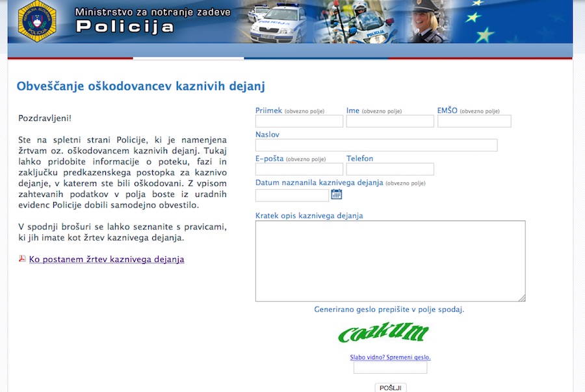
Task: Click the EMŠO input field
Action: tap(474, 120)
